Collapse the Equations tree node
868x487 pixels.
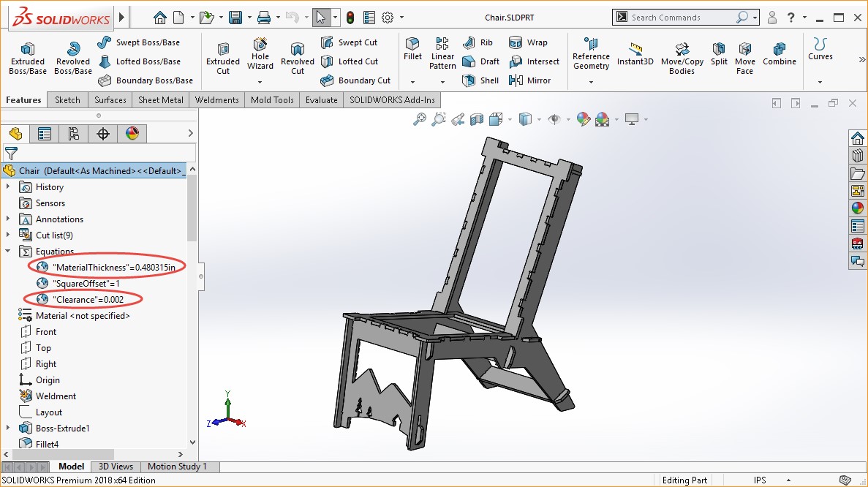pos(8,252)
